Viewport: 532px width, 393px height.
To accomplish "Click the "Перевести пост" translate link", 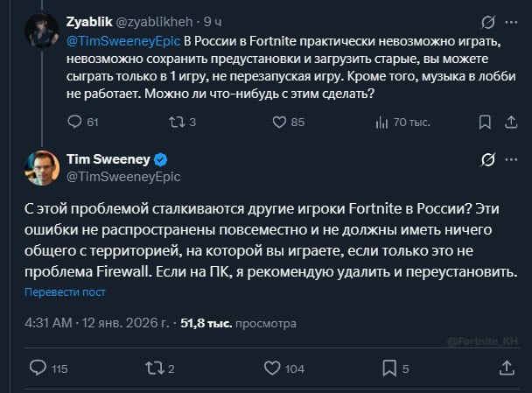I will [x=65, y=292].
